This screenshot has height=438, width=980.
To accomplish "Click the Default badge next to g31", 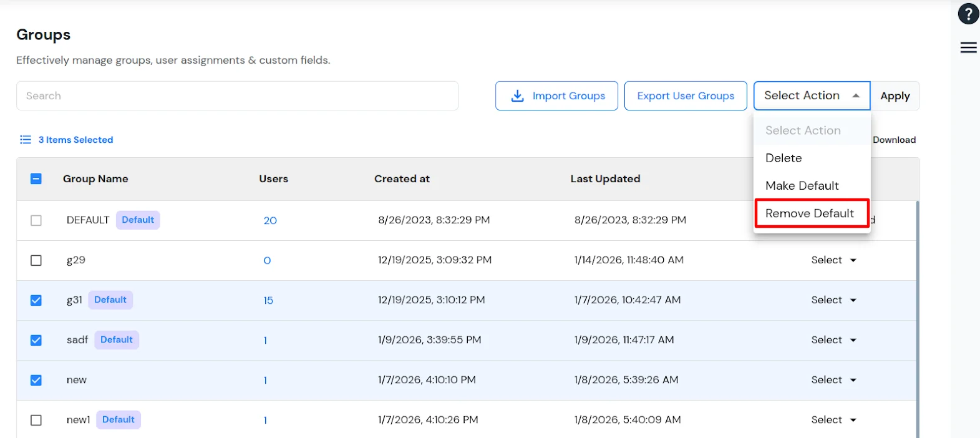I will point(110,300).
